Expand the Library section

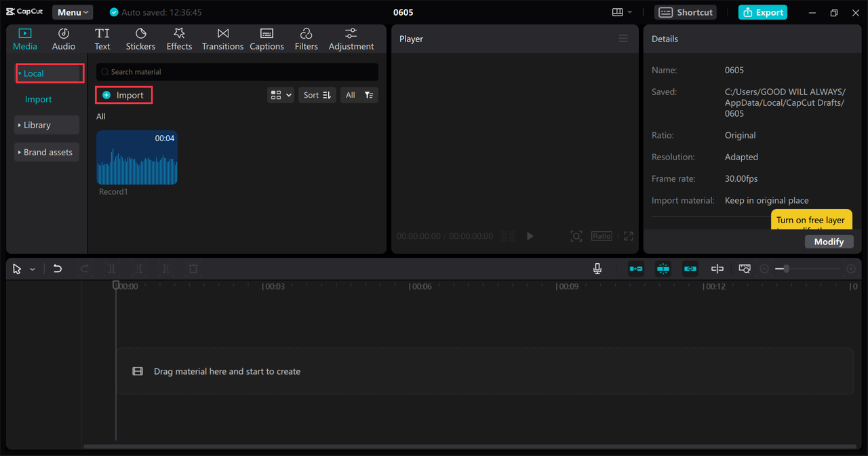(x=47, y=125)
